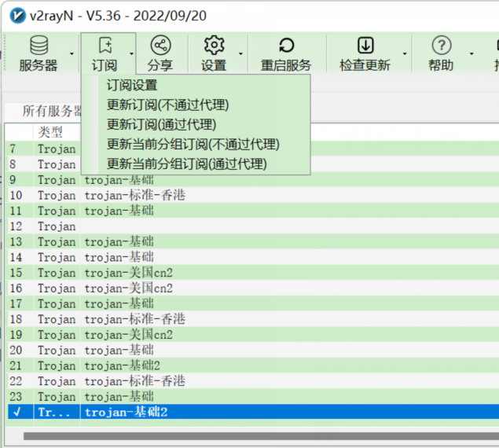Click the Check Update (检查更新) download icon
This screenshot has height=448, width=499.
pos(365,46)
